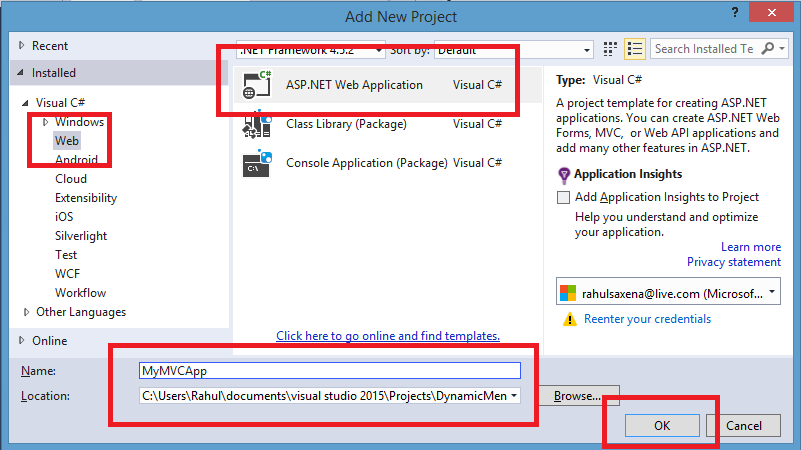Select the Workflow category
Viewport: 801px width, 450px height.
click(81, 293)
